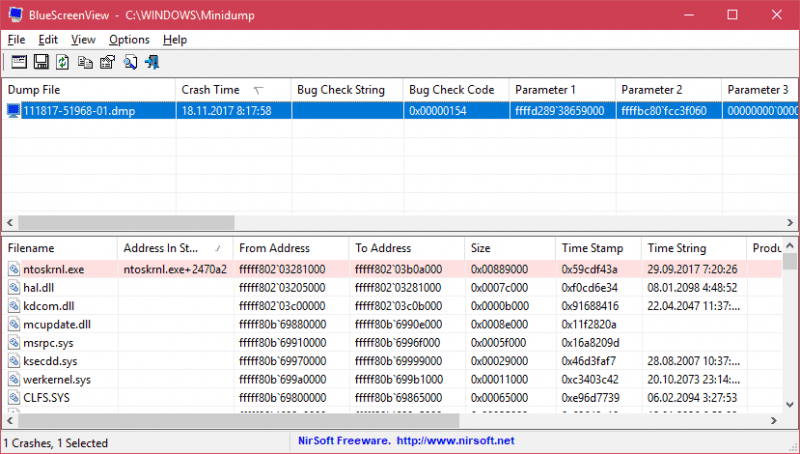Click the Find magnifier toolbar icon
This screenshot has height=454, width=800.
130,62
